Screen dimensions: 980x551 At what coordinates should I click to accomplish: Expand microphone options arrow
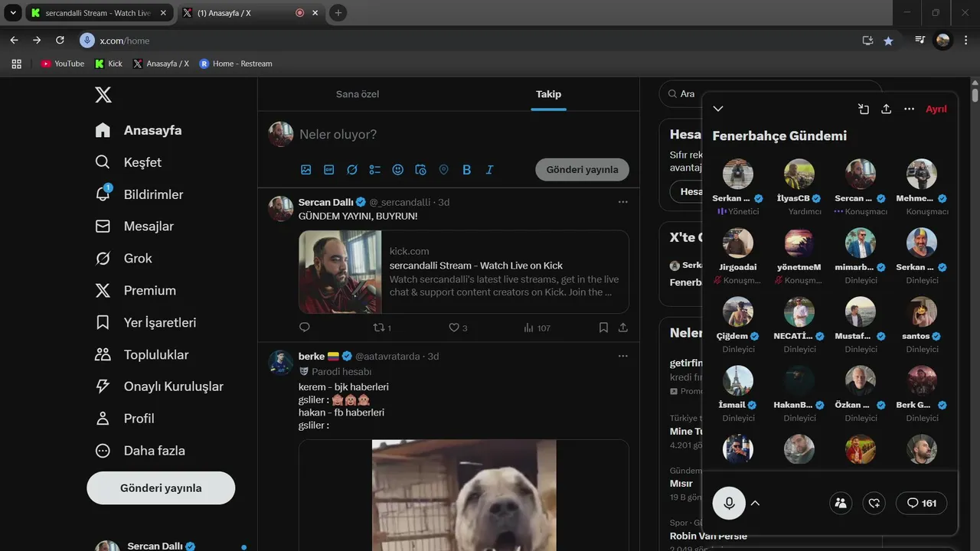click(x=755, y=503)
